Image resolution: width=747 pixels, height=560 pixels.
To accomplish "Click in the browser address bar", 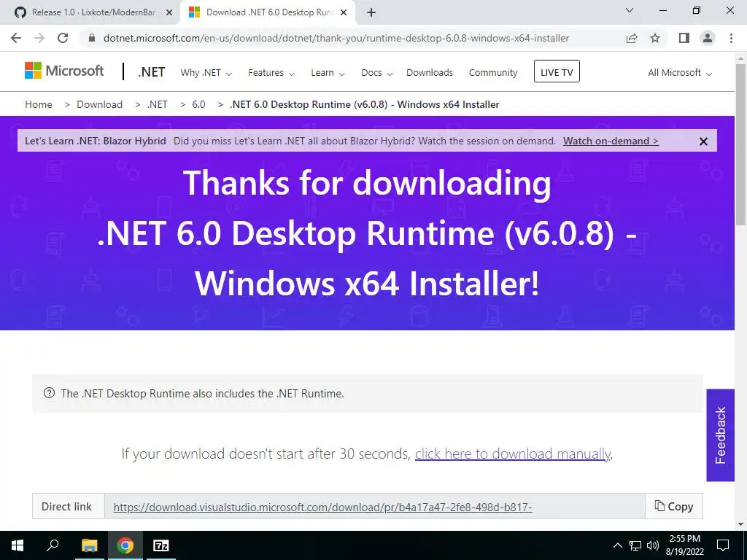I will coord(336,38).
